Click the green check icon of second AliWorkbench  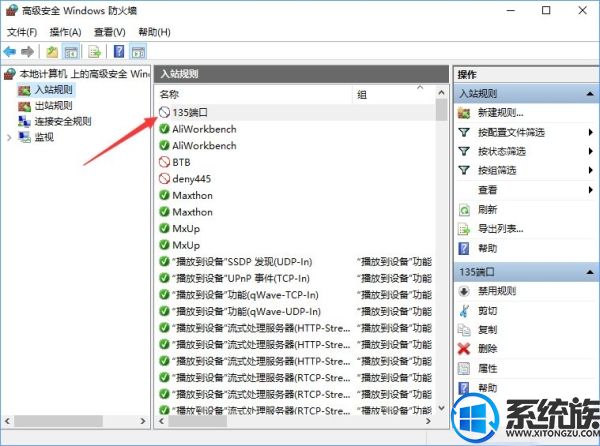pyautogui.click(x=164, y=145)
